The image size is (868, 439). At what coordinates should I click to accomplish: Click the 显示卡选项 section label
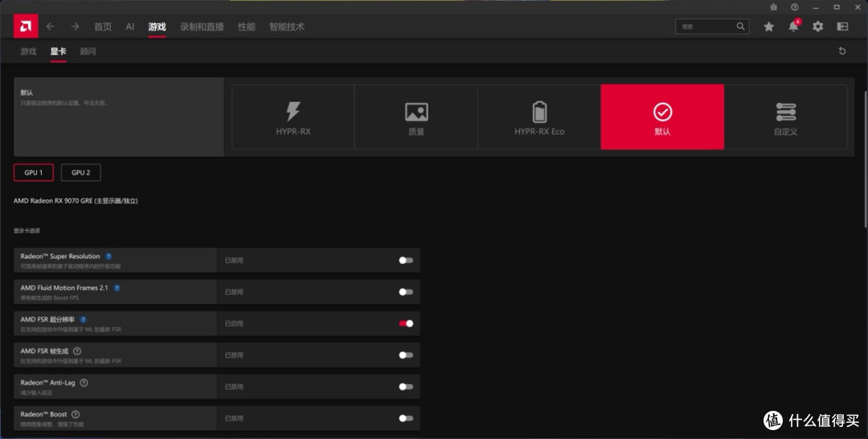[x=27, y=231]
